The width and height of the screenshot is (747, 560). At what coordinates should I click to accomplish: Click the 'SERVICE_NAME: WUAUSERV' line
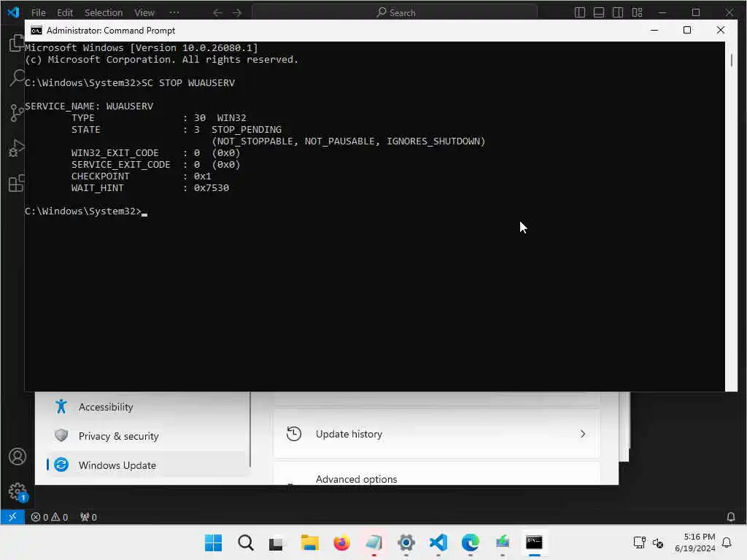tap(89, 106)
